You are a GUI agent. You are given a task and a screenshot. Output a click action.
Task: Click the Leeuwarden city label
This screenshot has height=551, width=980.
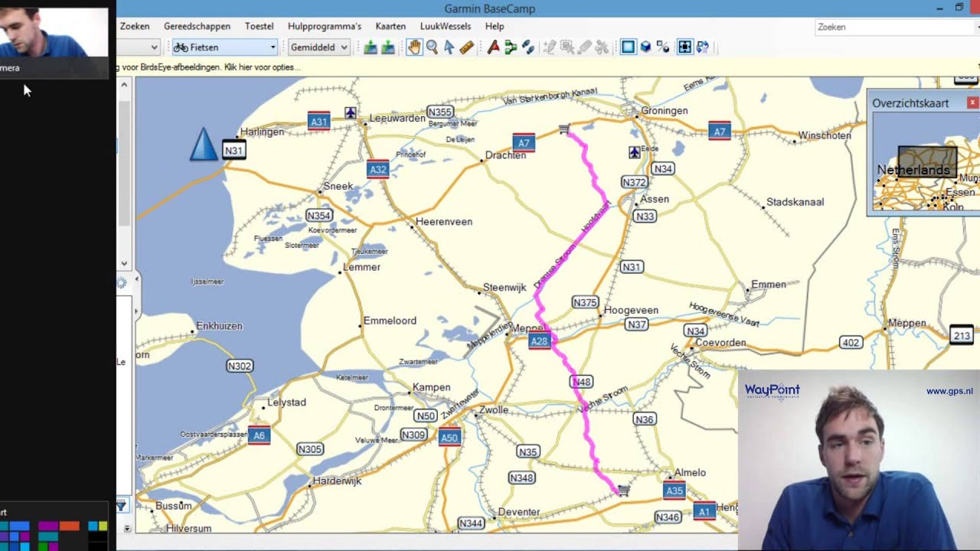pos(397,118)
